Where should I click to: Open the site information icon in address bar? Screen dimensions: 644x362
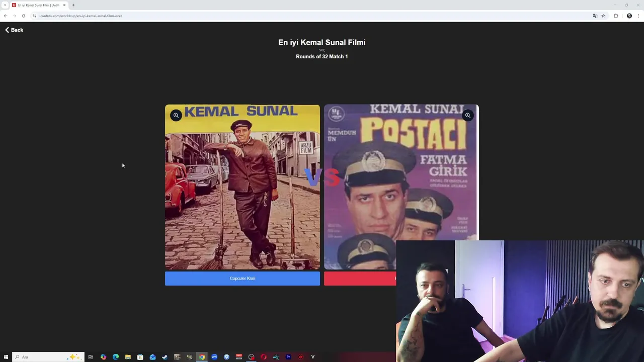point(34,16)
